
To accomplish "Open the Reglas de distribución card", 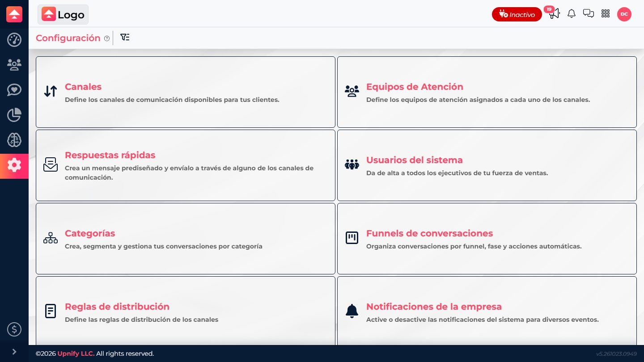I will pyautogui.click(x=186, y=311).
